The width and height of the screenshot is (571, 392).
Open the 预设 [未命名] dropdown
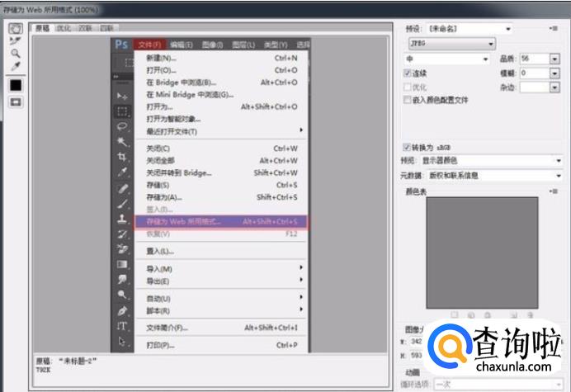coord(469,29)
